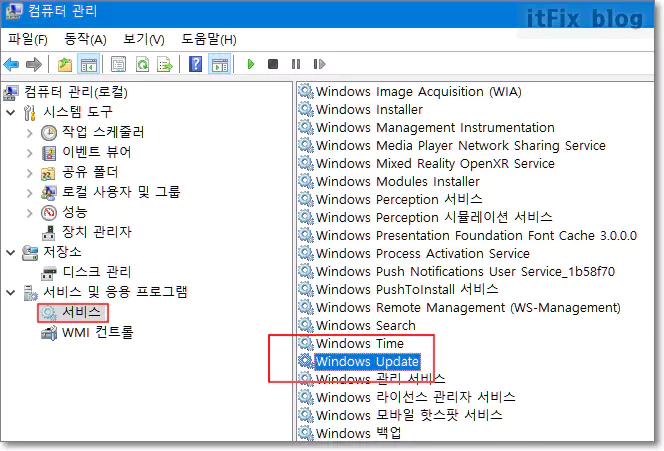Select 서비스 in the tree
Image resolution: width=664 pixels, height=451 pixels.
tap(81, 313)
